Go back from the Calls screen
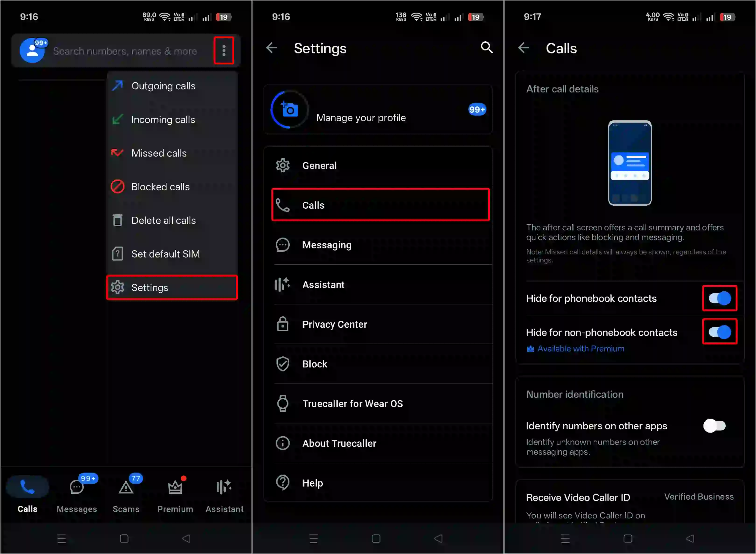 [524, 48]
